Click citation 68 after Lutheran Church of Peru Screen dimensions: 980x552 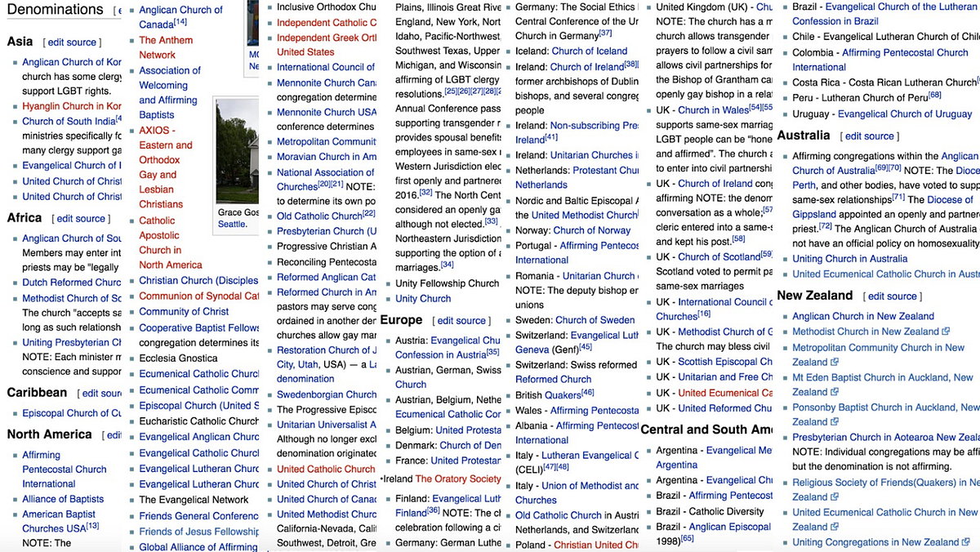coord(935,95)
